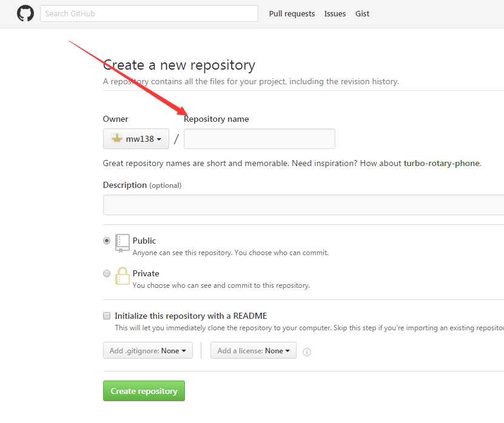Click the GitHub Octocat logo
The height and width of the screenshot is (423, 504).
pos(25,13)
